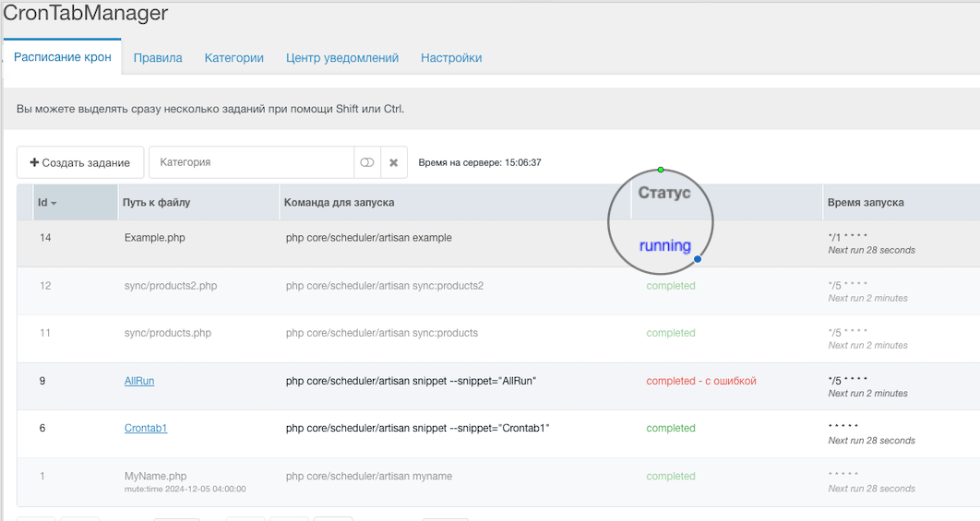Viewport: 980px width, 521px height.
Task: Switch to the Правила tab
Action: pyautogui.click(x=158, y=57)
